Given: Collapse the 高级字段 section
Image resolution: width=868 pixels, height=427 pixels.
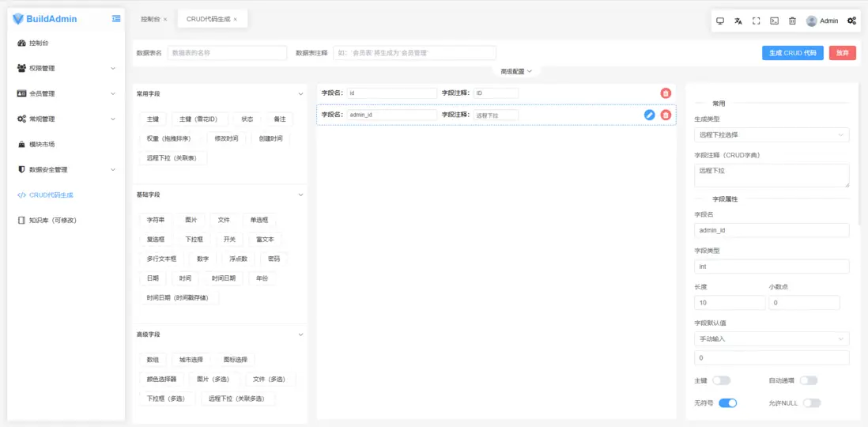Looking at the screenshot, I should coord(301,334).
